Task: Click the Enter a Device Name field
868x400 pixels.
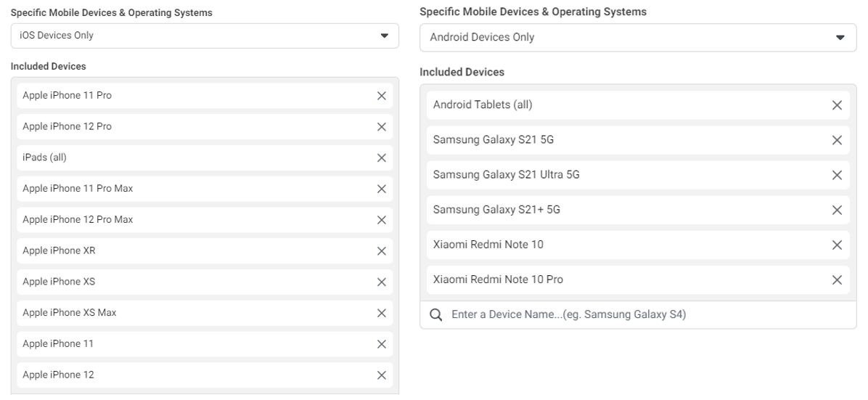Action: (x=646, y=315)
